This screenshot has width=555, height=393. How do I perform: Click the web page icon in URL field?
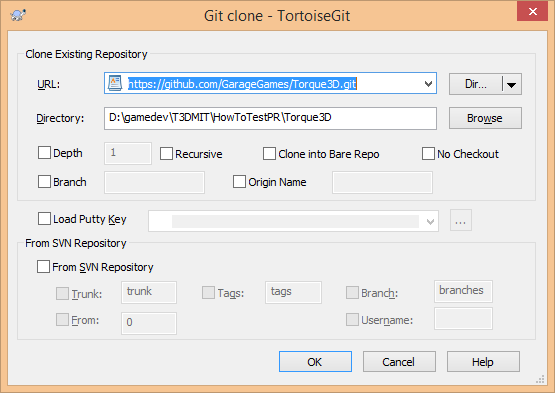(x=115, y=83)
